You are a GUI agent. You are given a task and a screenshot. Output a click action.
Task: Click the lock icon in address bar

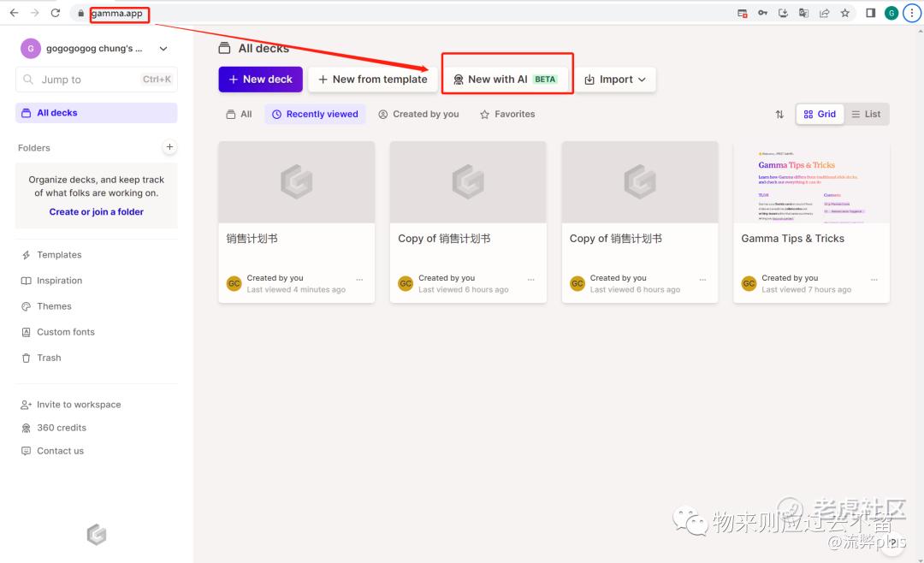80,13
